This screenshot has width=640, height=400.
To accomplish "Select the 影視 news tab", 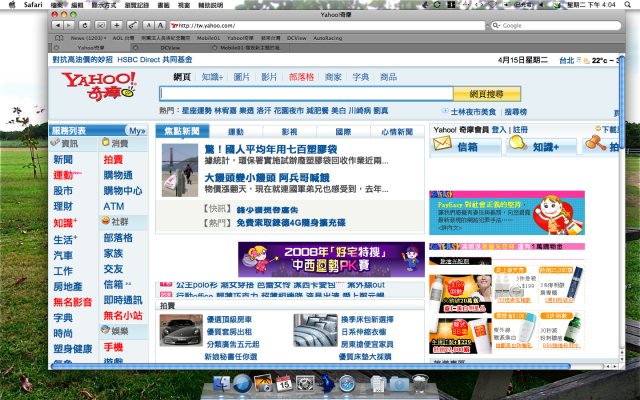I will tap(289, 132).
